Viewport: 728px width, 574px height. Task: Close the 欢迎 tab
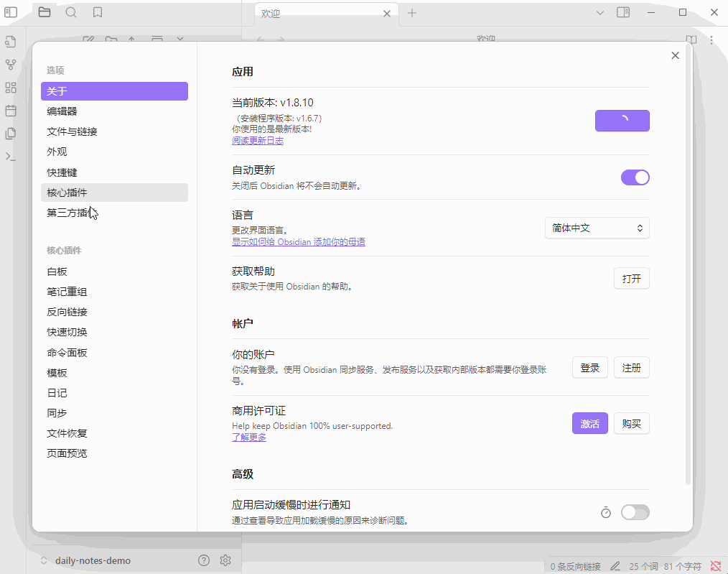(387, 14)
